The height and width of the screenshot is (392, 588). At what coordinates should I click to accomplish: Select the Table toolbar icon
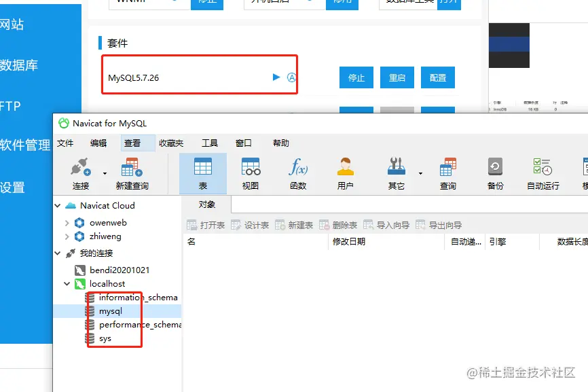click(x=203, y=166)
